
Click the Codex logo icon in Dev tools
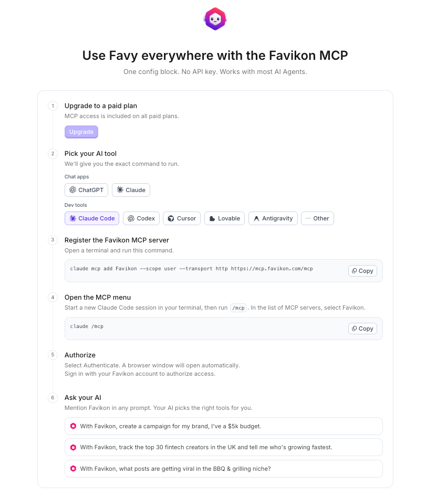click(x=131, y=218)
